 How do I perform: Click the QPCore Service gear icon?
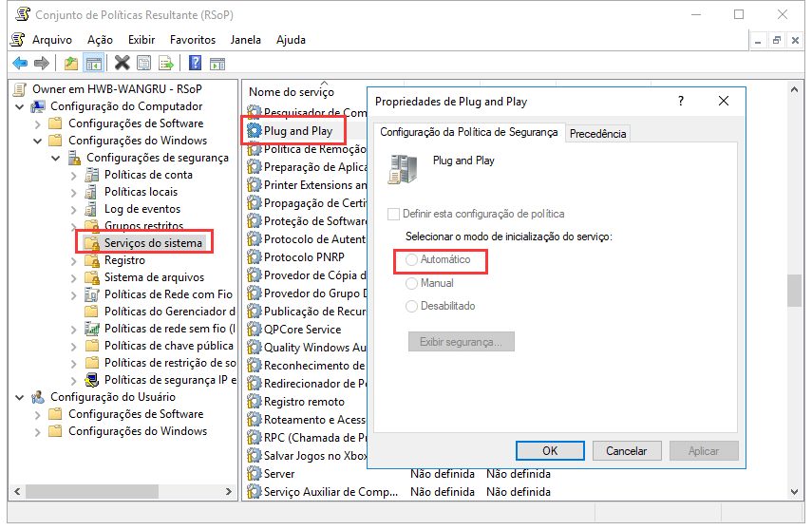(x=255, y=330)
